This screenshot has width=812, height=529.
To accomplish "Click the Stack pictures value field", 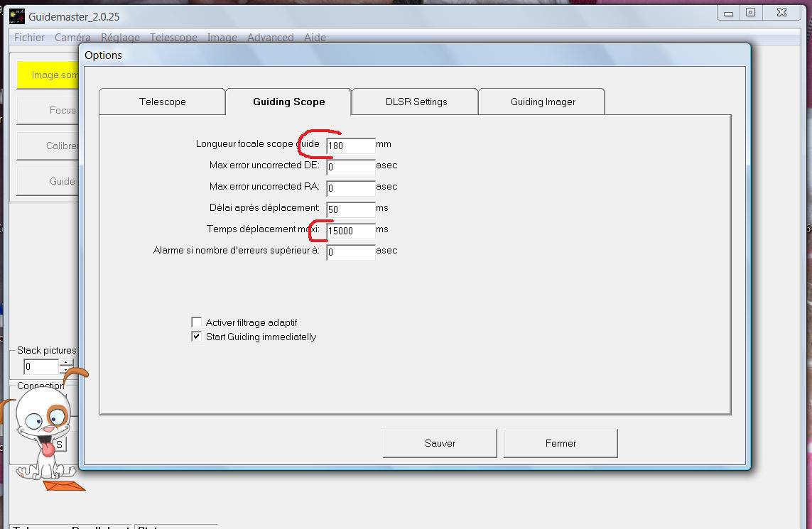I will 41,366.
